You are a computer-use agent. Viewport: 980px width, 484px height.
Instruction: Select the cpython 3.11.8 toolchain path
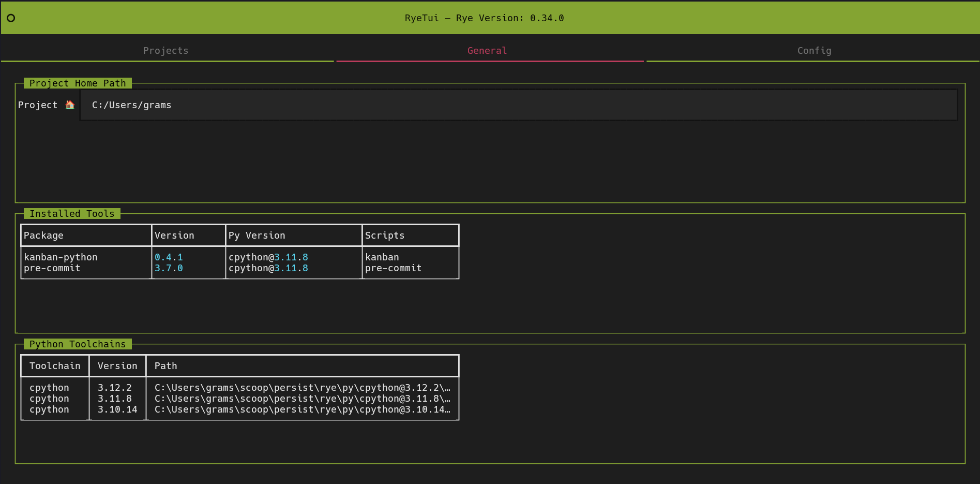click(303, 399)
